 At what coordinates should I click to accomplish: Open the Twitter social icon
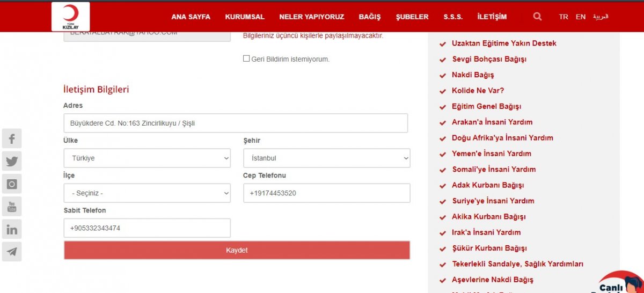coord(12,161)
